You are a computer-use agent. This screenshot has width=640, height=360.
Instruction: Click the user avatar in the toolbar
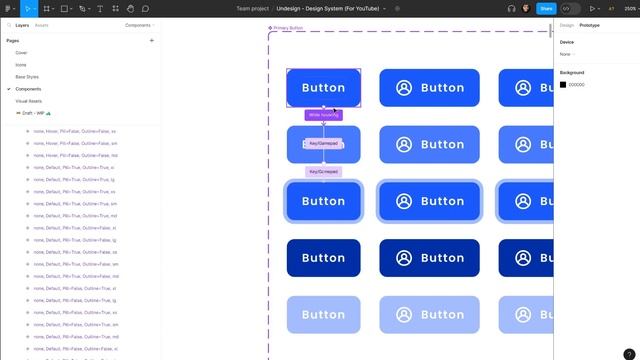tap(526, 8)
